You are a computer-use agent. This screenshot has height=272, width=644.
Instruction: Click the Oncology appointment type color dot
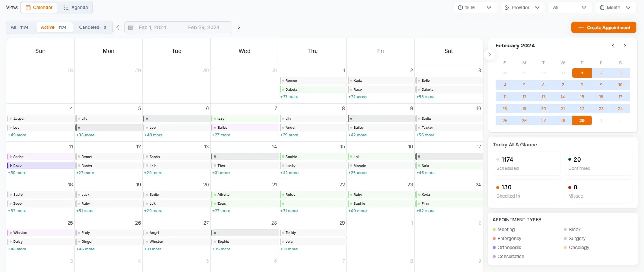565,248
